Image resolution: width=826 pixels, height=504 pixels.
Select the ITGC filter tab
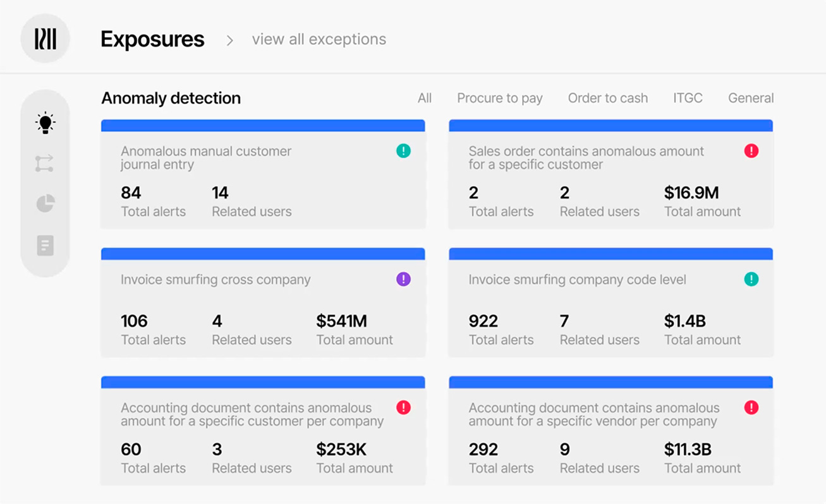[x=688, y=98]
